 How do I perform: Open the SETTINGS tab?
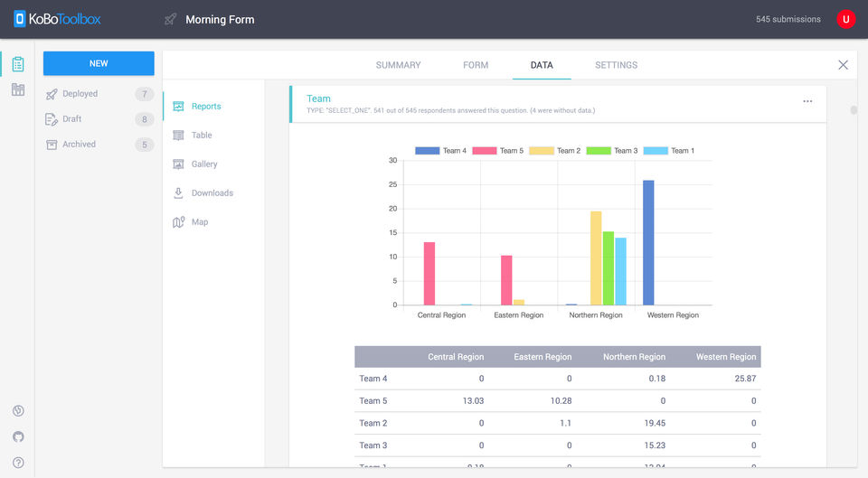click(x=616, y=65)
